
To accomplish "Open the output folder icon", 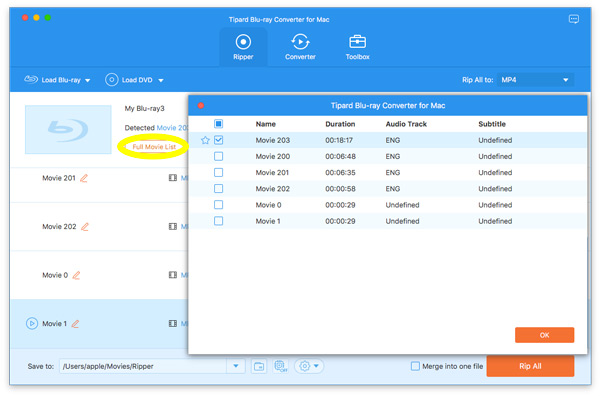I will pos(259,366).
